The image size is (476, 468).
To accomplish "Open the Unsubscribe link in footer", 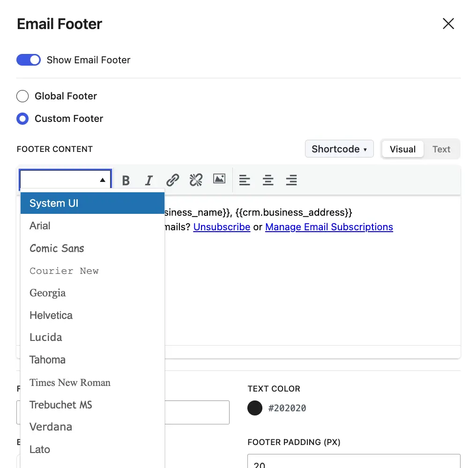I will click(x=222, y=227).
